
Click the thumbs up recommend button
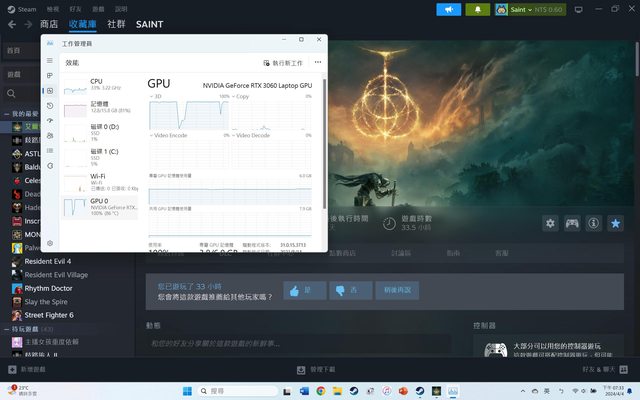[305, 290]
